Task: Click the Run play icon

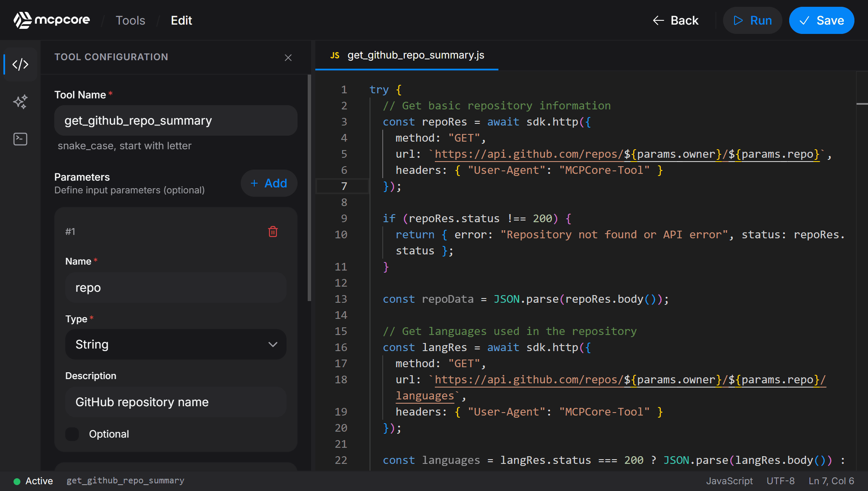Action: (x=737, y=20)
